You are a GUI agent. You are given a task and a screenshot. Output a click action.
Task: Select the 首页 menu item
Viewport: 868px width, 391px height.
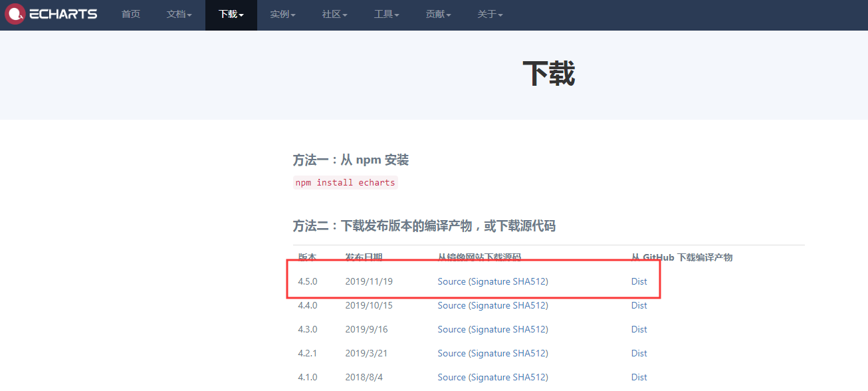[x=130, y=15]
